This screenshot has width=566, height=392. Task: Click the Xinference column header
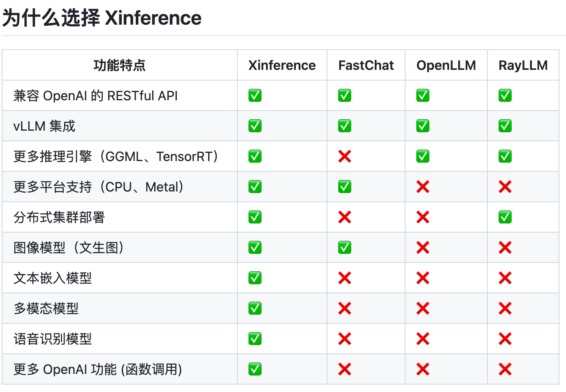[282, 65]
